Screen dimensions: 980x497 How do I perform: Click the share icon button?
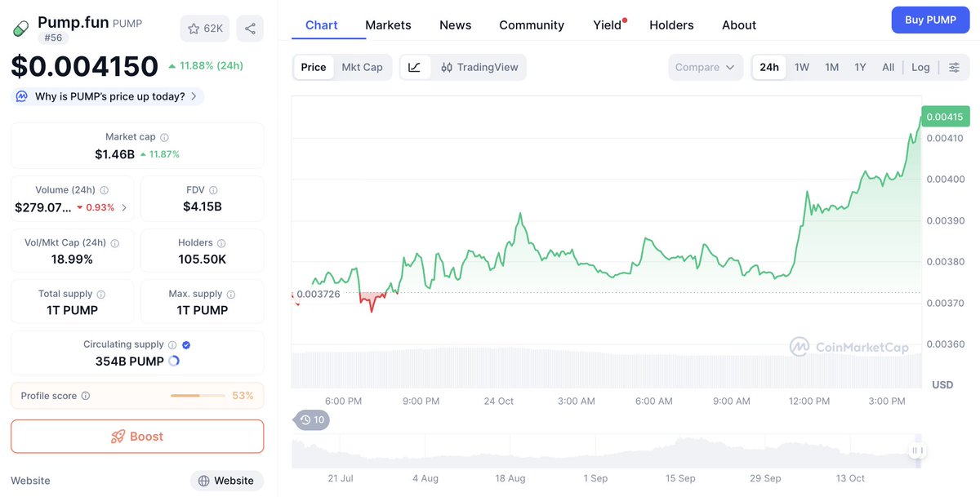coord(250,29)
